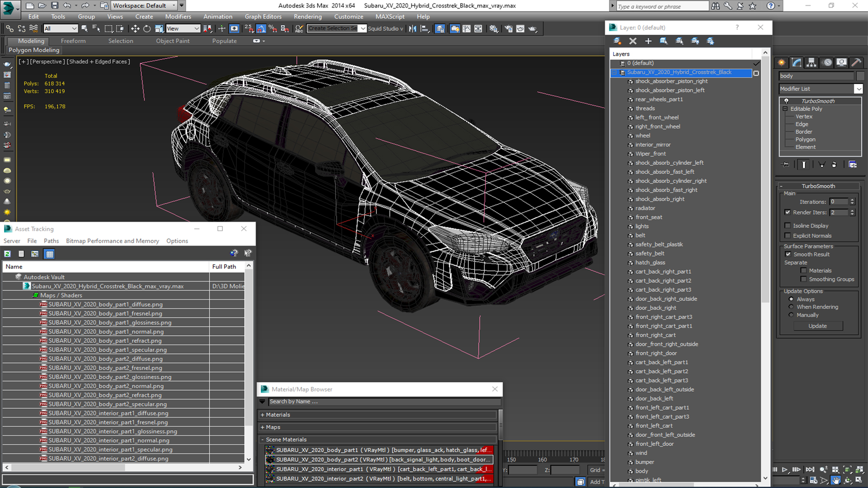Click the Update button
The width and height of the screenshot is (868, 488).
[817, 326]
